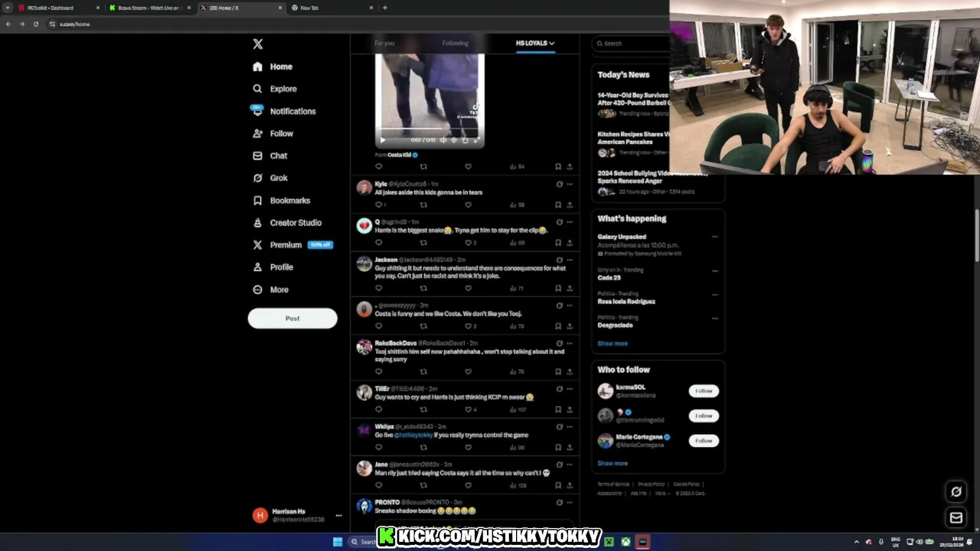Like the post by aweeezyyyy

coord(469,326)
